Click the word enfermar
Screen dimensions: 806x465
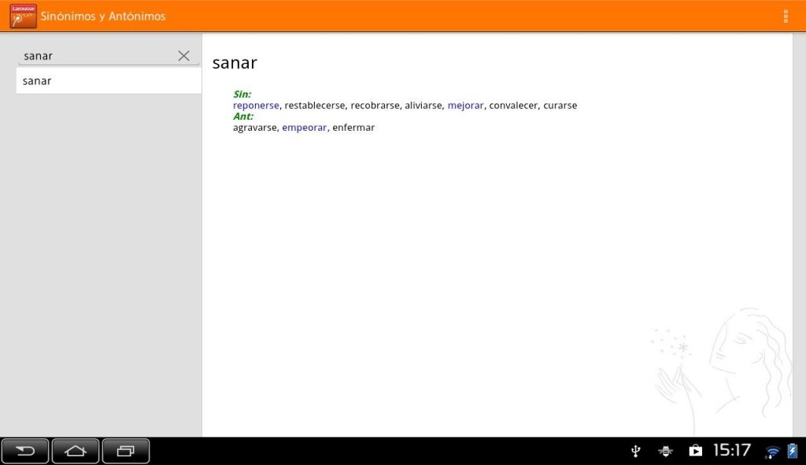pos(353,127)
